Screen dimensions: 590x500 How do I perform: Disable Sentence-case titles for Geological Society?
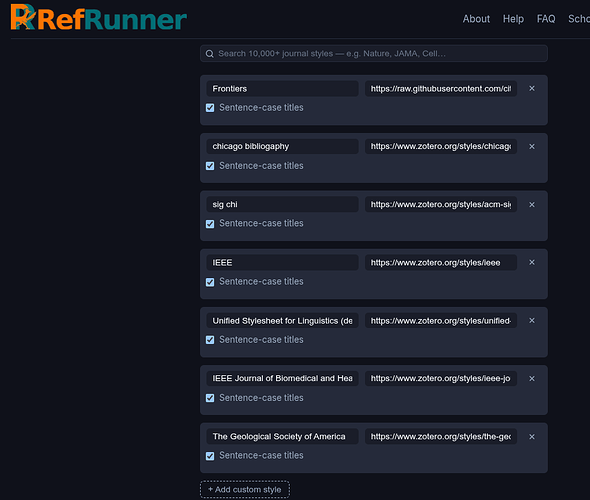click(210, 456)
